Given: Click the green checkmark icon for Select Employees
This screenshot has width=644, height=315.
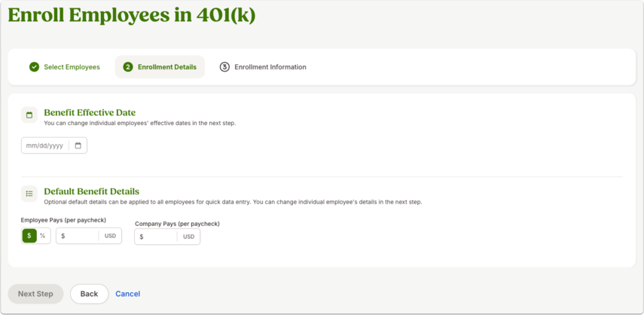Looking at the screenshot, I should [34, 67].
